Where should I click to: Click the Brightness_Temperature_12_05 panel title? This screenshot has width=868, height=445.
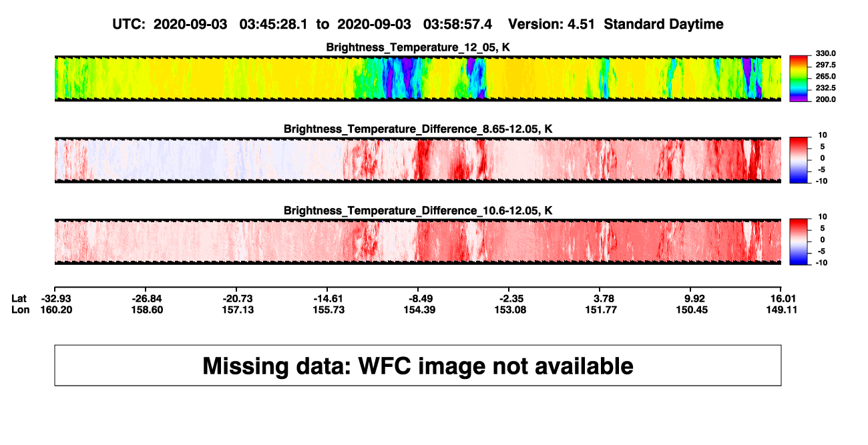(x=418, y=47)
